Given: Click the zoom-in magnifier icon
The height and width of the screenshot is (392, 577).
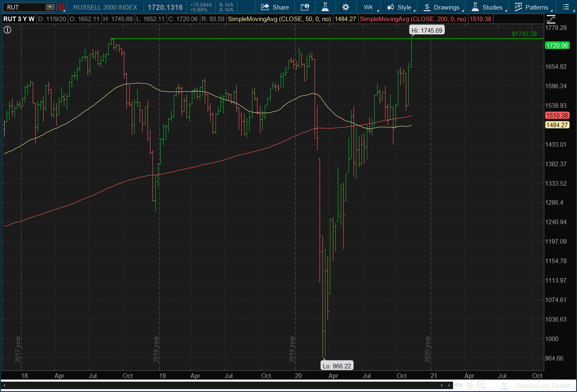Looking at the screenshot, I should [x=481, y=386].
